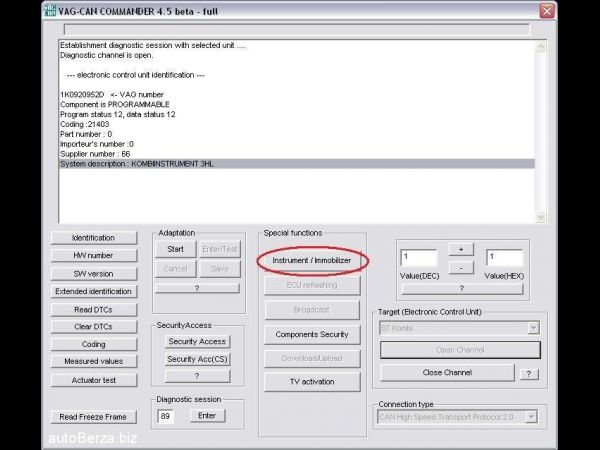Open Instrument / Immobilizer special function

click(312, 261)
